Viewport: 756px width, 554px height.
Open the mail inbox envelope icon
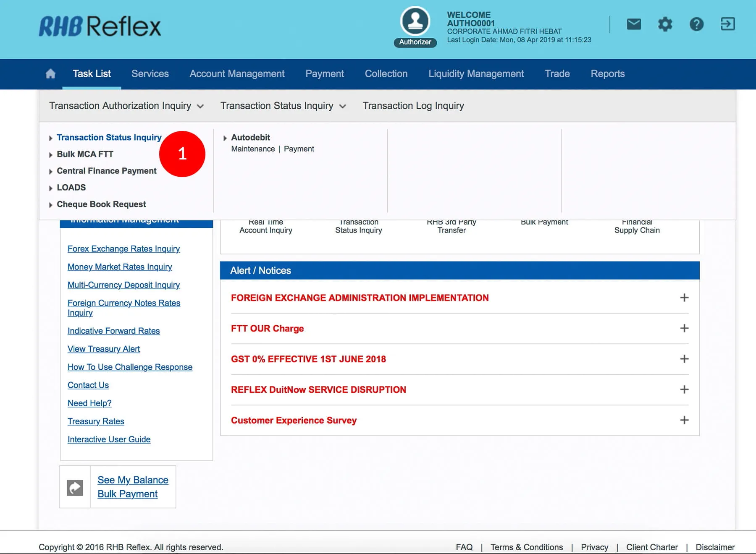tap(634, 24)
